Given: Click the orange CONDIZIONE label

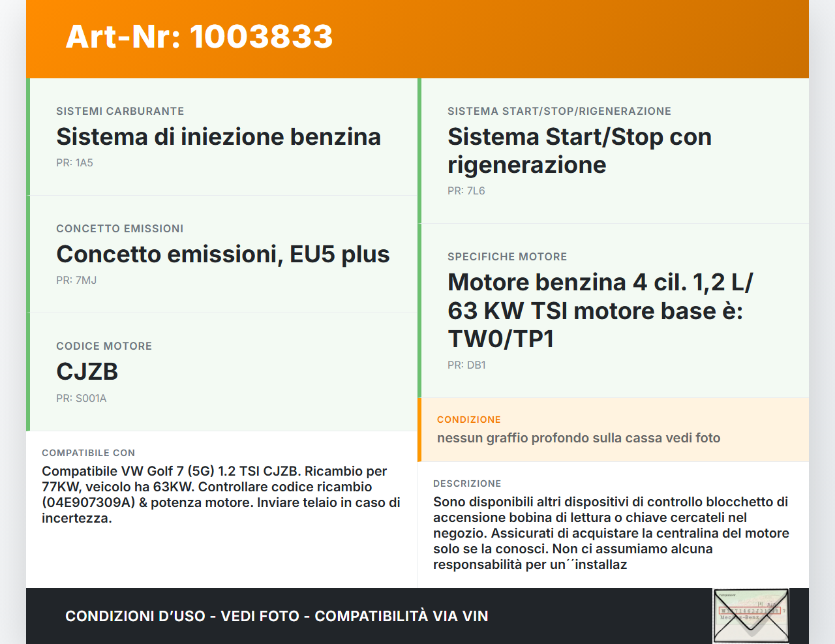Looking at the screenshot, I should 468,420.
